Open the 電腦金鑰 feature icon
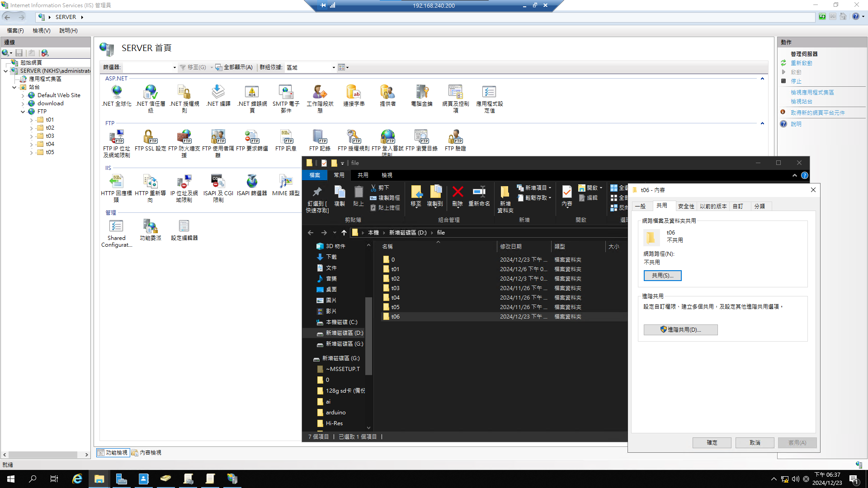This screenshot has height=488, width=868. 421,96
